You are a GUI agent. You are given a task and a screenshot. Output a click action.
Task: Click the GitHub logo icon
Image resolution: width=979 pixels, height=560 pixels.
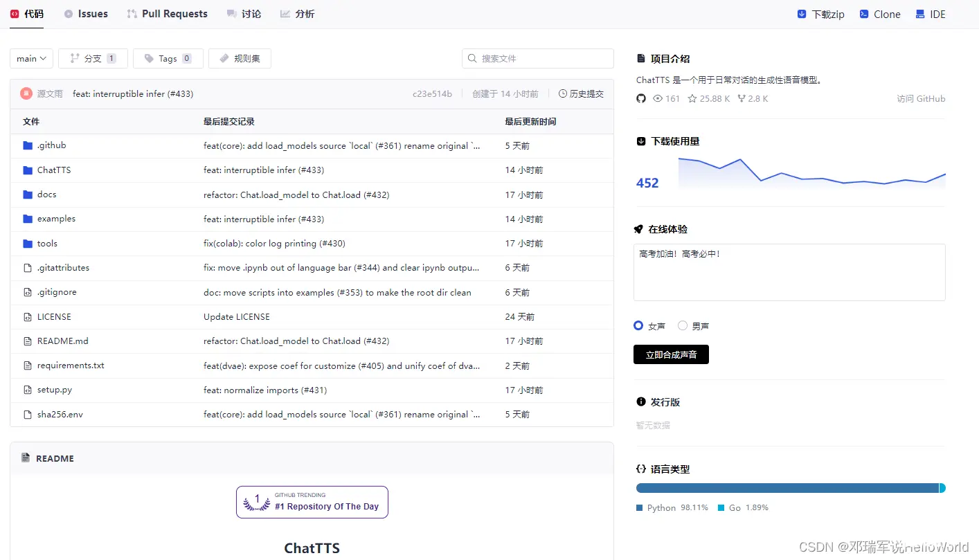click(x=641, y=98)
